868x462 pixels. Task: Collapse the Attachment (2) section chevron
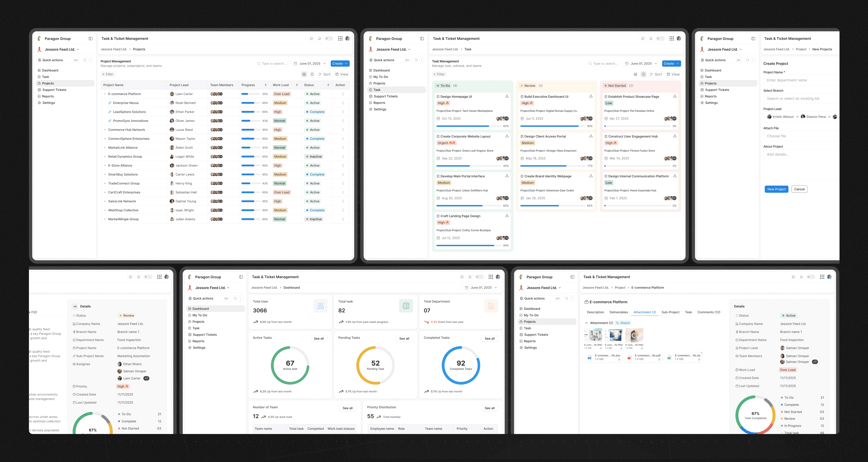586,323
